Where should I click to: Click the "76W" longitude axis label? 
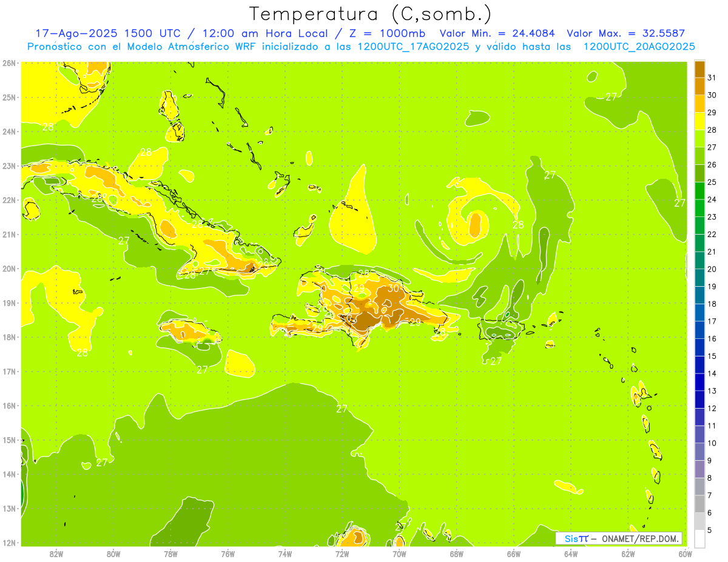(228, 554)
